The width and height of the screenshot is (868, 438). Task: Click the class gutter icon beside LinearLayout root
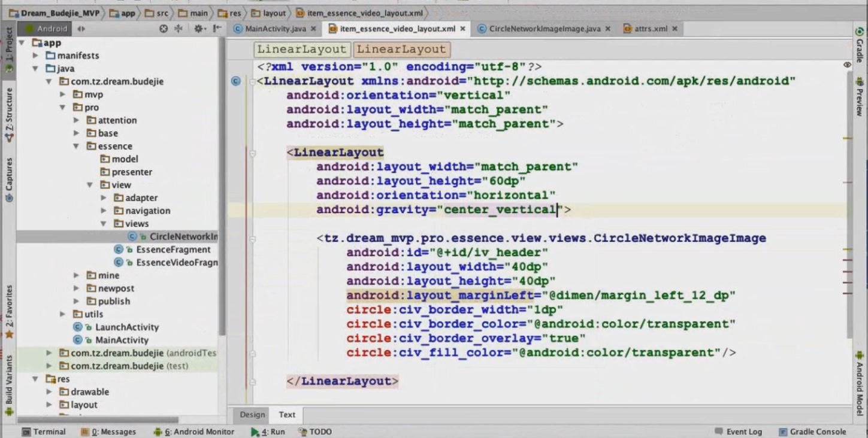(x=236, y=81)
